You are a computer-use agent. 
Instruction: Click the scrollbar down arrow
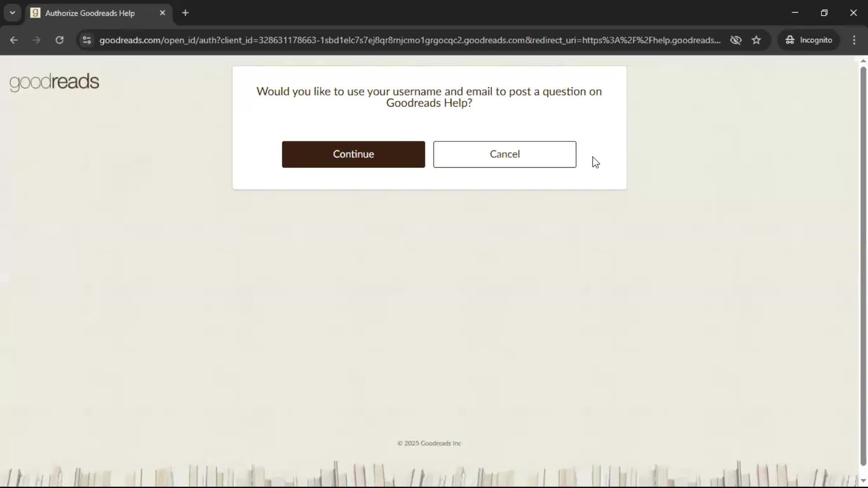(x=863, y=480)
